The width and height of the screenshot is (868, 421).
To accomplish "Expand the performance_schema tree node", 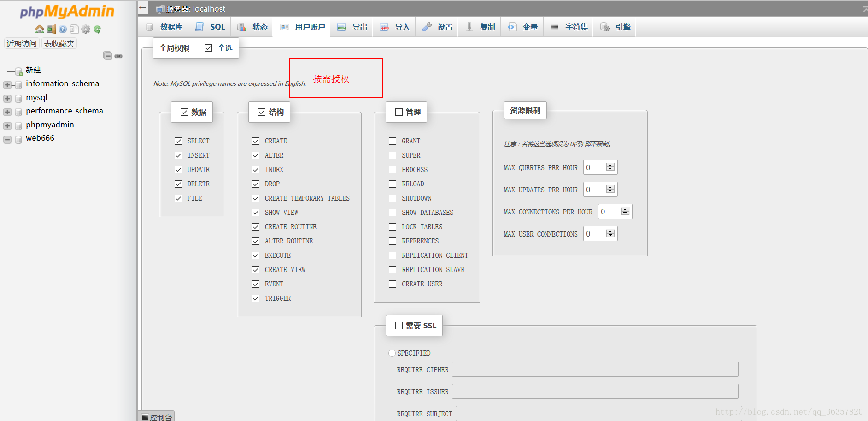I will tap(7, 112).
